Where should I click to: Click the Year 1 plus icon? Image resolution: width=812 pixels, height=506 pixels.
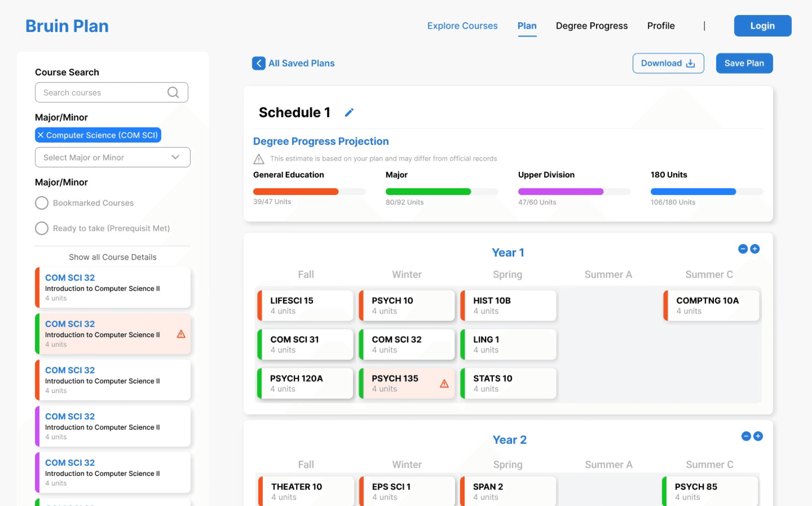pos(755,249)
